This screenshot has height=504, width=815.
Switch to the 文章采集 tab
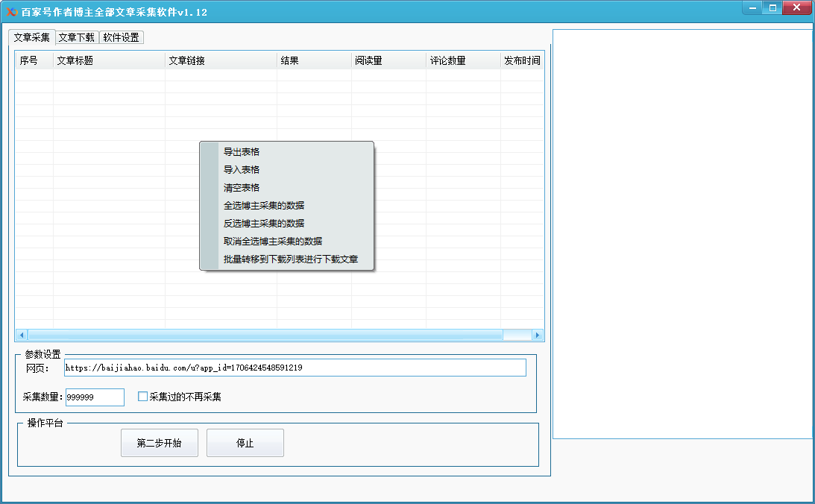click(32, 37)
